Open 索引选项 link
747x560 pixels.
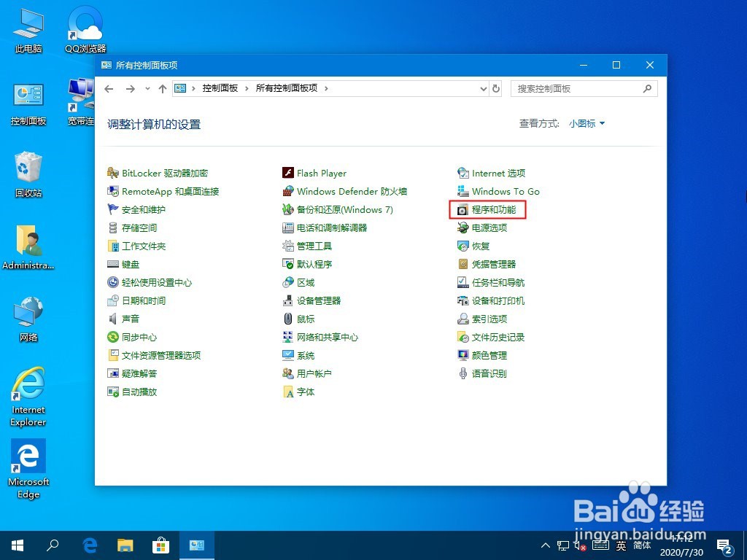pyautogui.click(x=489, y=319)
